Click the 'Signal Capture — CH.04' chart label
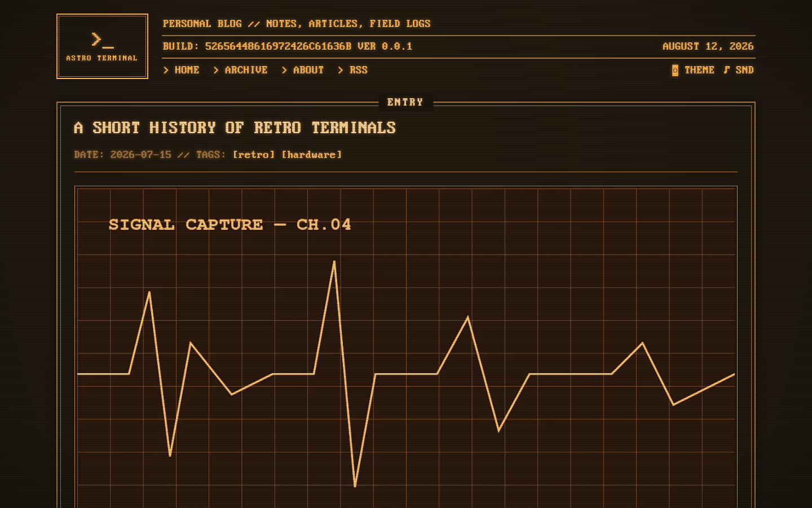This screenshot has width=812, height=508. (230, 225)
